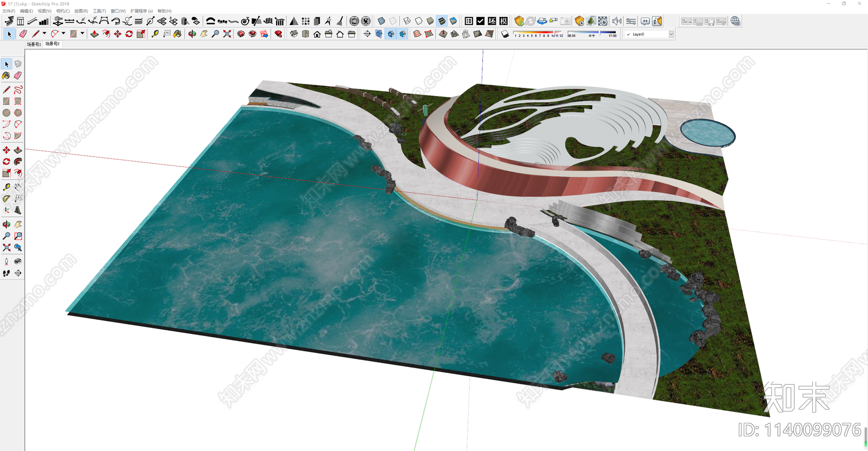Screen dimensions: 868x451
Task: Select the Scale tool in left toolbar
Action: [7, 173]
